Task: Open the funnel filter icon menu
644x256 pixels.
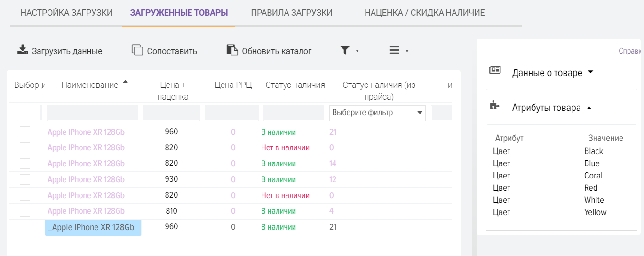Action: click(349, 51)
